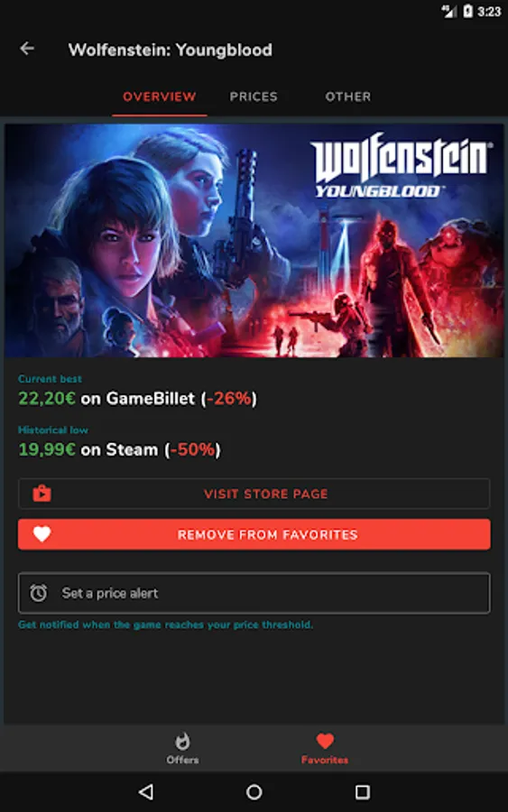This screenshot has height=812, width=508.
Task: Click the 19,99€ on Steam historical low
Action: tap(120, 449)
